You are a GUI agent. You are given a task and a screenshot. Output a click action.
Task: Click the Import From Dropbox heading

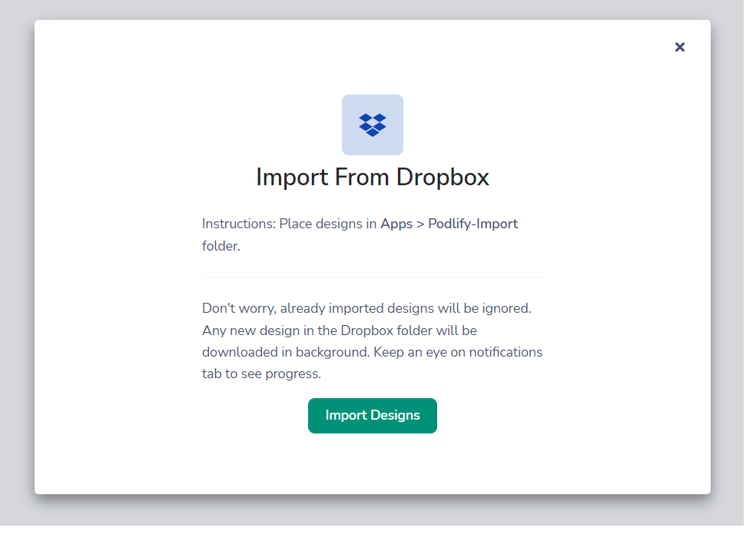tap(372, 177)
